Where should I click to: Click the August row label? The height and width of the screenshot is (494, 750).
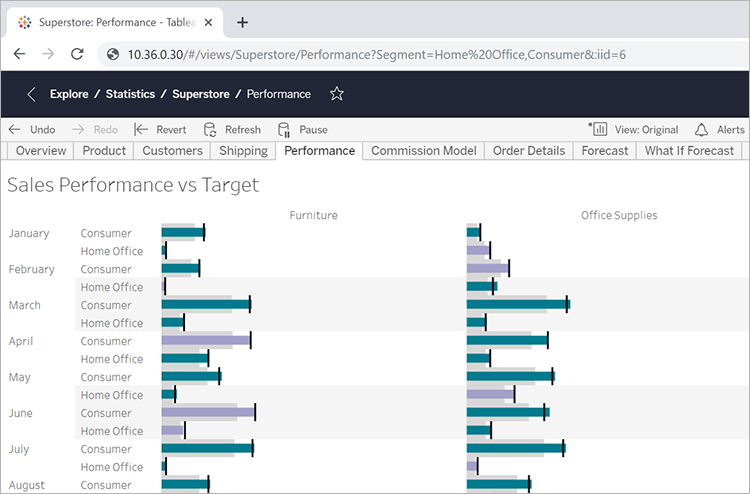pos(26,485)
